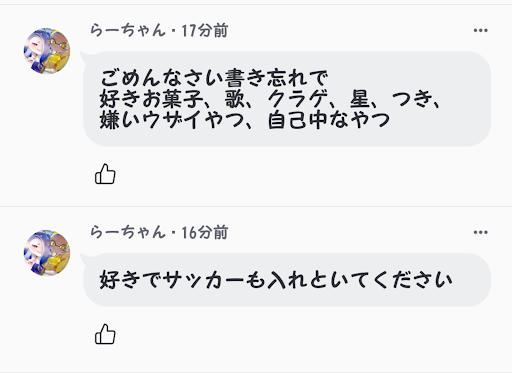Click the word 歌 in first comment
This screenshot has width=512, height=373.
234,99
